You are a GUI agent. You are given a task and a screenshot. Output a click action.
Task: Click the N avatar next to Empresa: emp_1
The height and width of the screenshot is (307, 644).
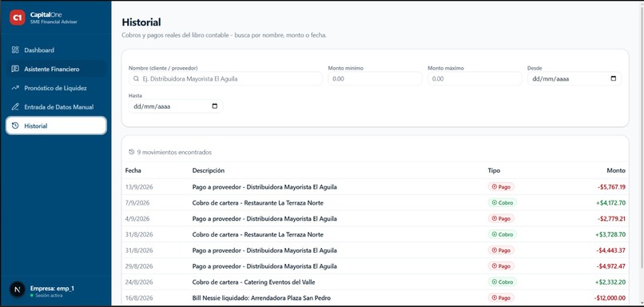point(18,289)
